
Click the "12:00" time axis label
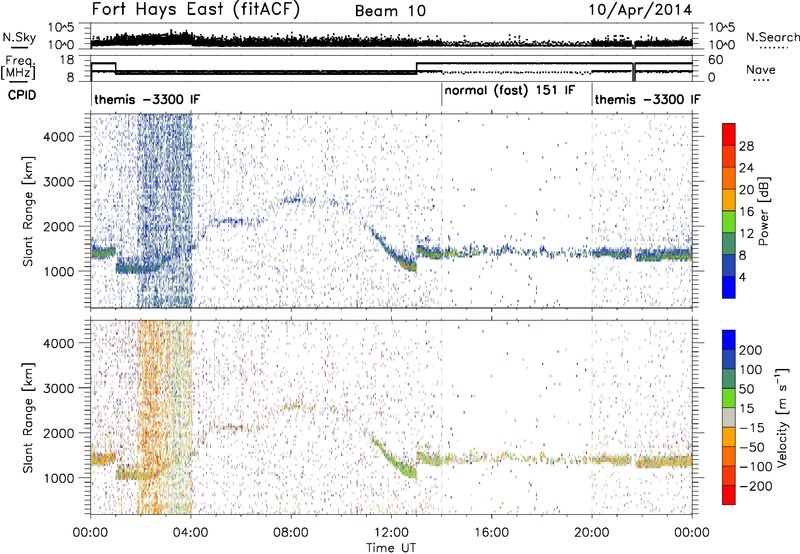click(x=391, y=533)
